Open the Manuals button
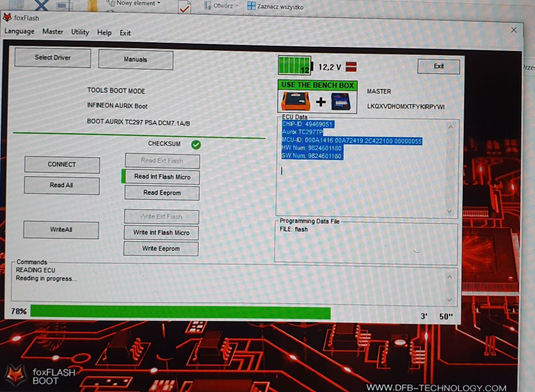The image size is (535, 392). (x=136, y=60)
